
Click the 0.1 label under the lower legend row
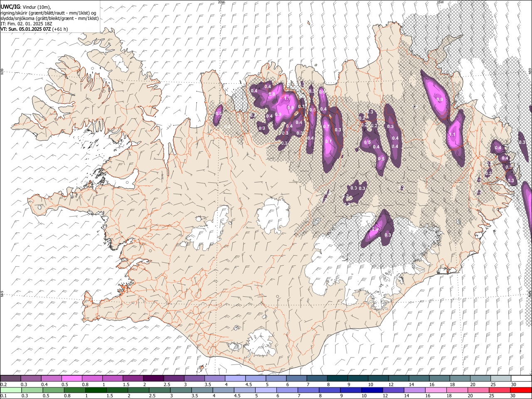(x=3, y=396)
